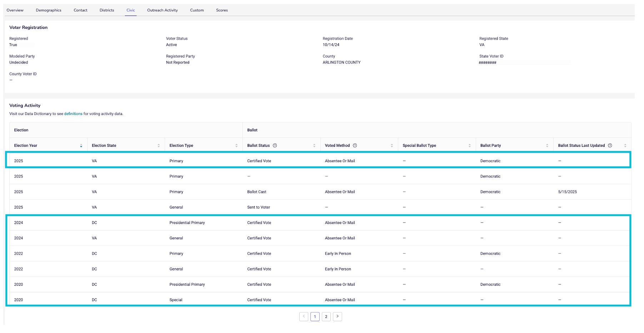Image resolution: width=644 pixels, height=333 pixels.
Task: Select the Special election type cell
Action: [176, 300]
